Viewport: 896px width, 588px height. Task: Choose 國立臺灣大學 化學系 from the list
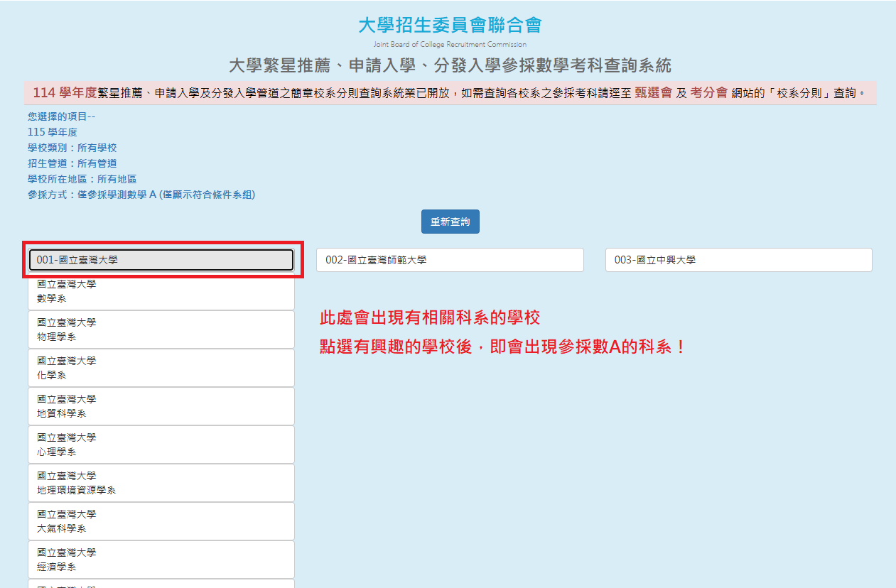[161, 368]
